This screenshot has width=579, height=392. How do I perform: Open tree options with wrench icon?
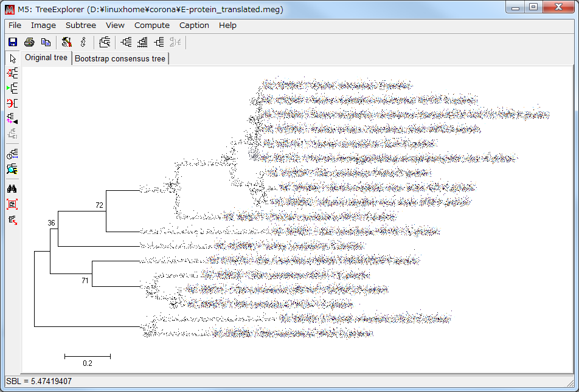pos(66,42)
